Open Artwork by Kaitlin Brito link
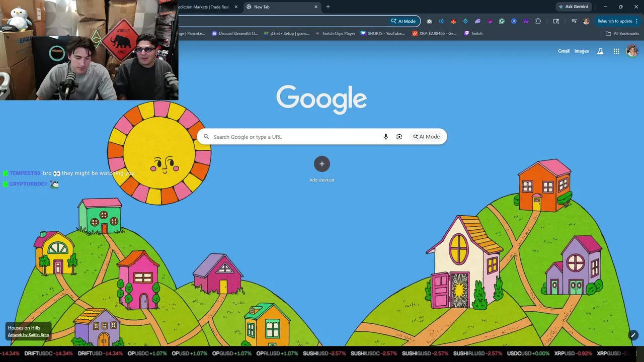 [x=29, y=335]
